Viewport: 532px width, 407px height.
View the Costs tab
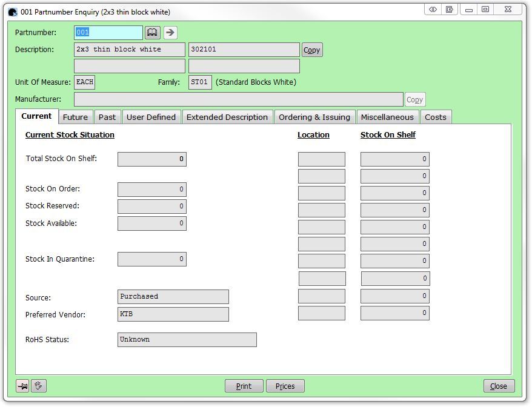[436, 117]
